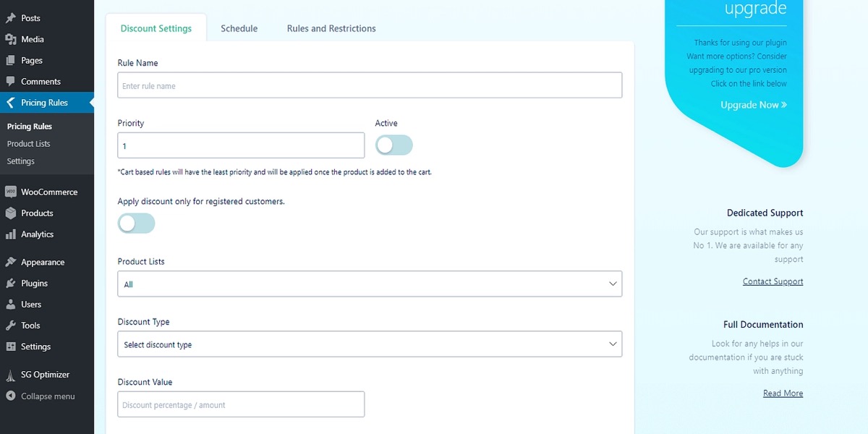Click the Media icon in sidebar

pos(11,39)
